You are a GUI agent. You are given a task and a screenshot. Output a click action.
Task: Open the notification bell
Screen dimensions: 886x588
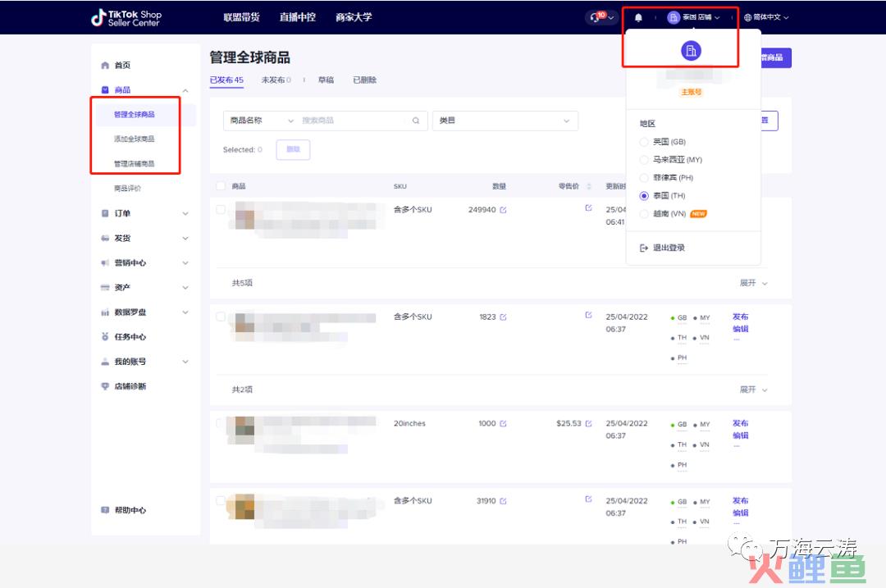[638, 17]
